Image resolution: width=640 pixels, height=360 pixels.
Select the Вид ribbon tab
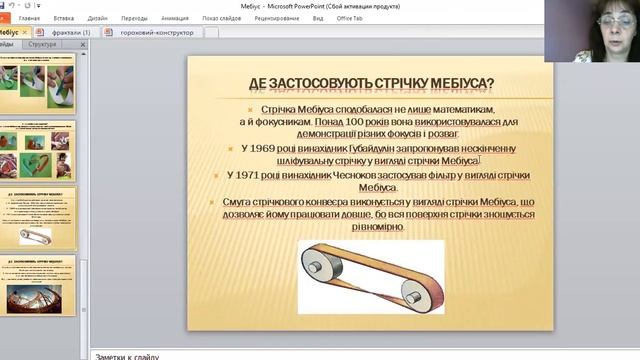coord(318,18)
